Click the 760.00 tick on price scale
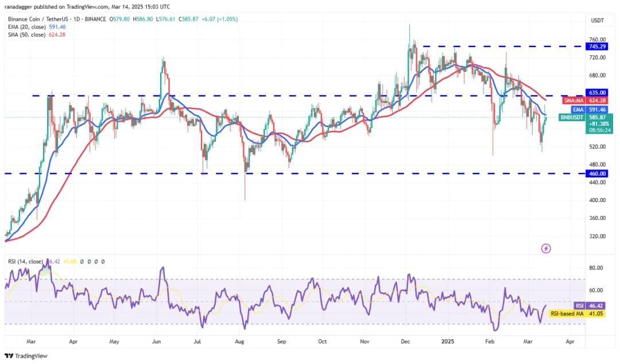620x364 pixels. [x=597, y=40]
